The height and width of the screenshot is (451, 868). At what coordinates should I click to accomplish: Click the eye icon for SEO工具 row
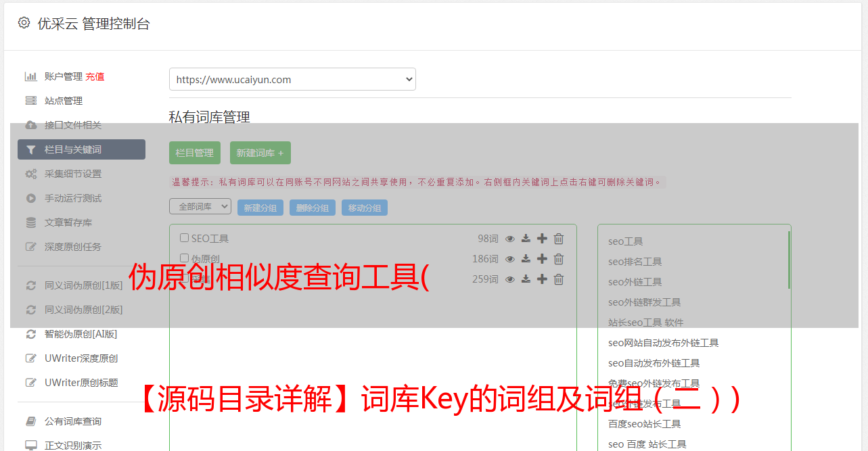tap(510, 239)
